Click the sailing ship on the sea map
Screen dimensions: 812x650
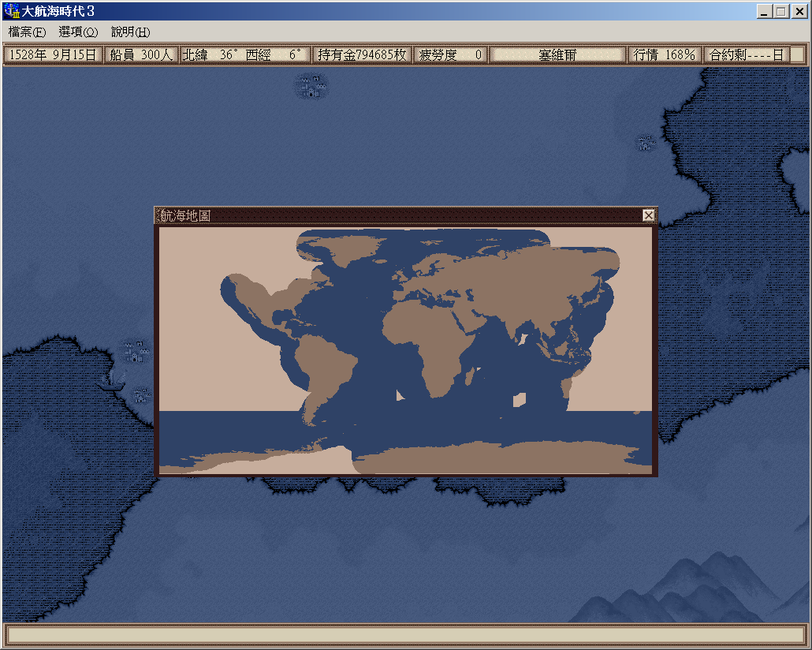pos(111,380)
